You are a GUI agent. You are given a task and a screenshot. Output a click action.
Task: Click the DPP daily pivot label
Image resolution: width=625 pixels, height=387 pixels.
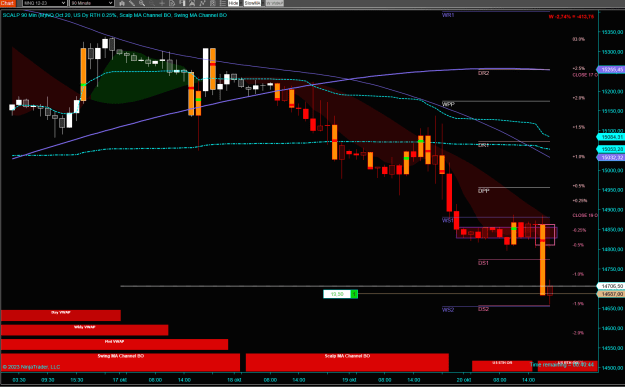483,191
